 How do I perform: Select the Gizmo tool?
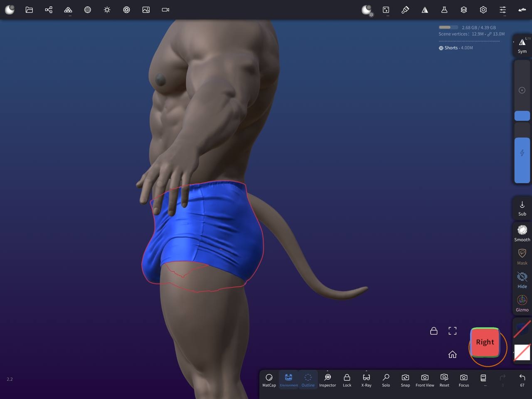[522, 303]
